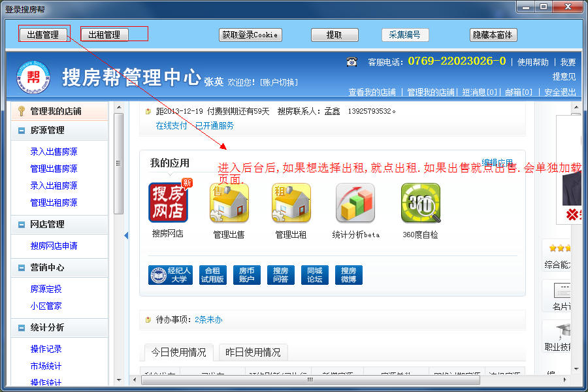Click the key icon beside 管理我的店铺
This screenshot has width=588, height=392.
point(22,111)
